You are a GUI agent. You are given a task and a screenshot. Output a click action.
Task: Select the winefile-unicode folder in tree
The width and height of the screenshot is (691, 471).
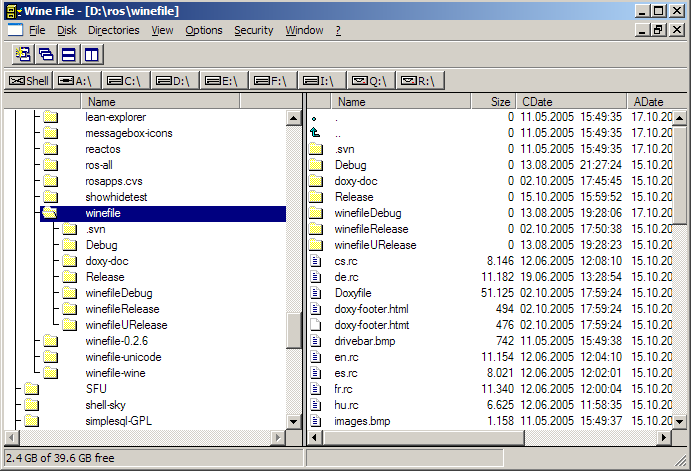coord(123,357)
